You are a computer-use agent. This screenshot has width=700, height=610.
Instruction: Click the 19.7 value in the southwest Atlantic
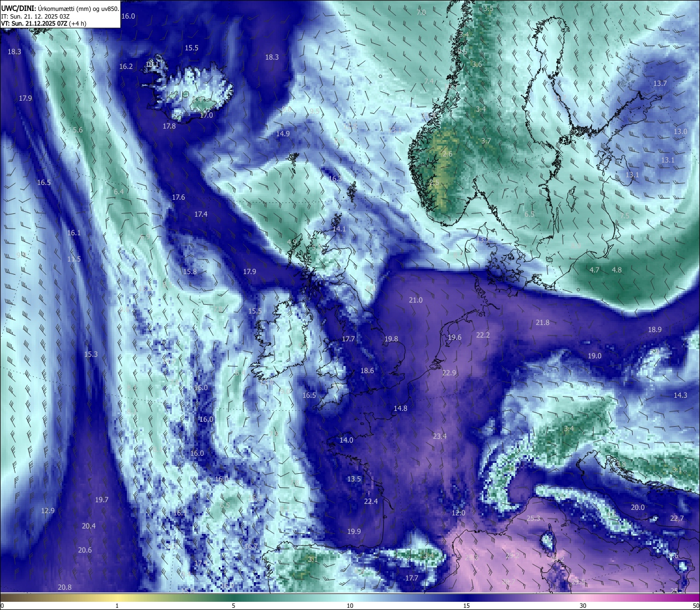click(x=102, y=499)
